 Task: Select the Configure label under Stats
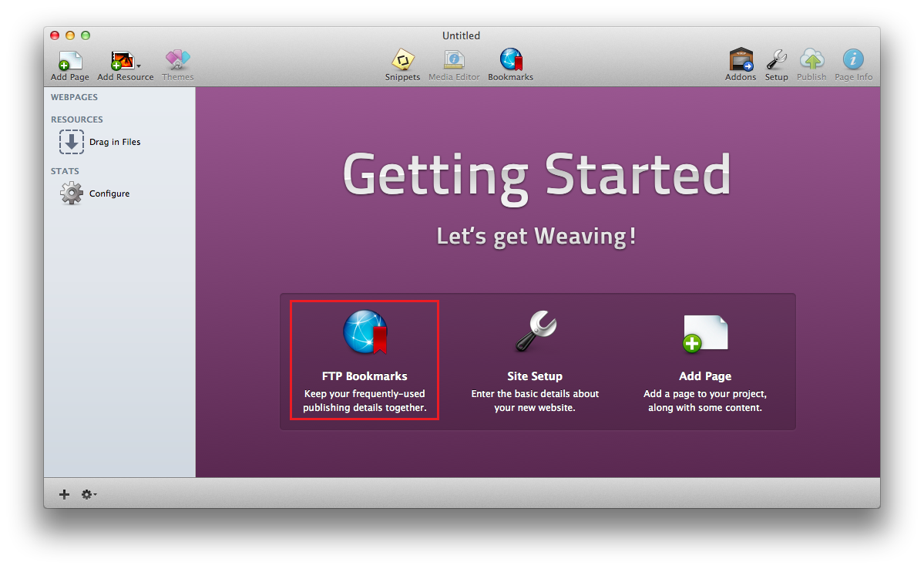point(109,194)
